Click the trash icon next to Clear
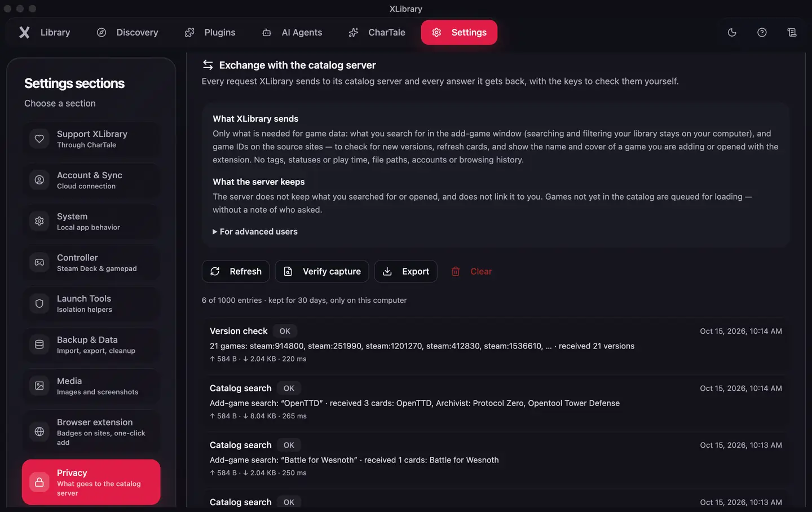This screenshot has width=812, height=512. click(x=456, y=271)
